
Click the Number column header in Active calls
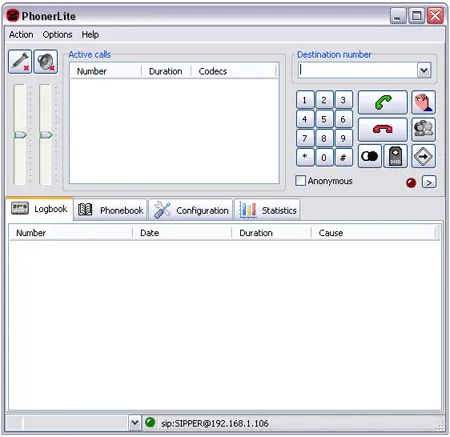[106, 71]
